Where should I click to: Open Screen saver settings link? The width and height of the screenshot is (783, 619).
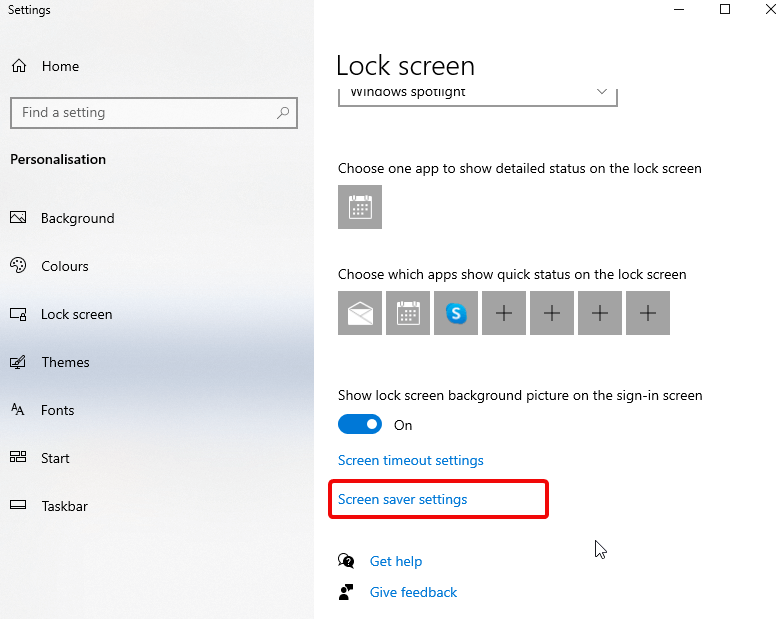click(x=402, y=499)
